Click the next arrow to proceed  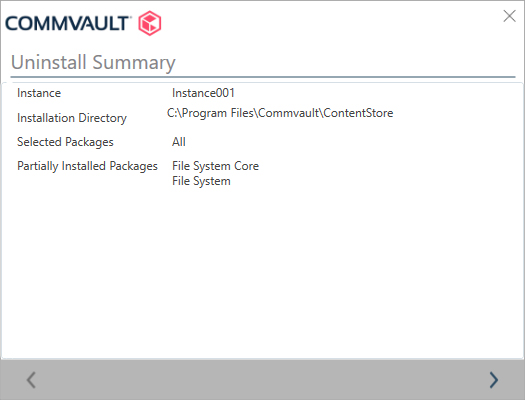click(494, 380)
